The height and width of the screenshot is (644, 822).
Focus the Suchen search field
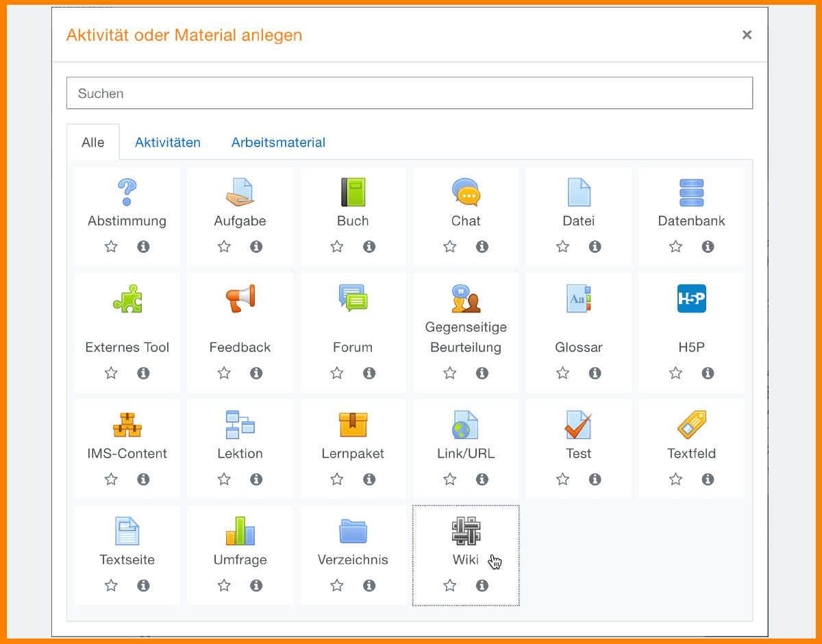(x=409, y=93)
